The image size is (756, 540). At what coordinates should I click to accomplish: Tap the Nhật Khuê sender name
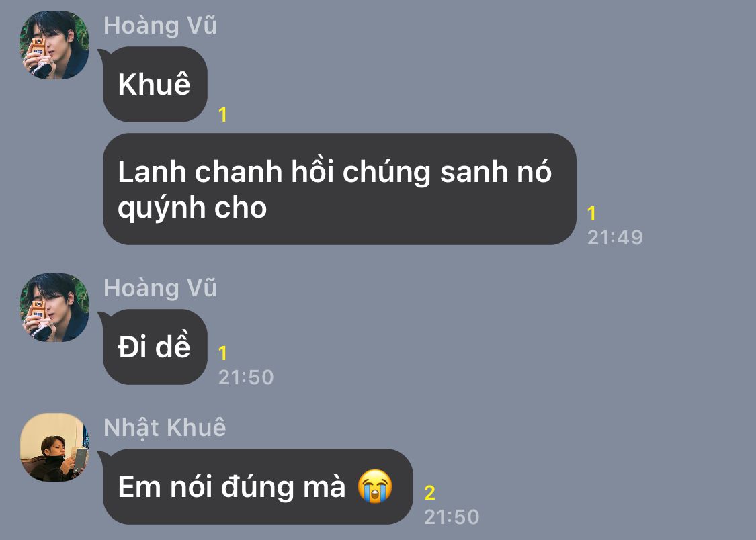(x=165, y=429)
